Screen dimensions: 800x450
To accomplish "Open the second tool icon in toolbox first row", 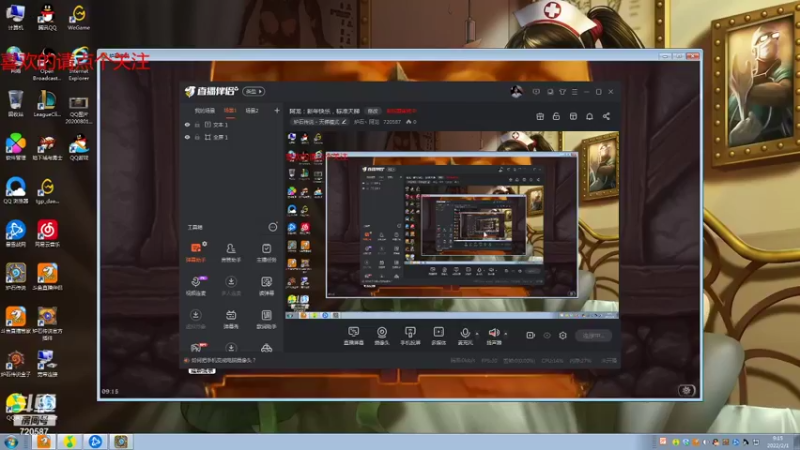I will click(x=231, y=252).
